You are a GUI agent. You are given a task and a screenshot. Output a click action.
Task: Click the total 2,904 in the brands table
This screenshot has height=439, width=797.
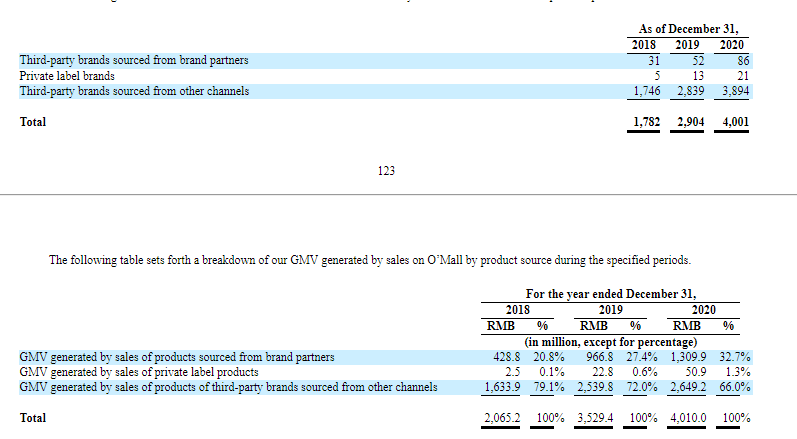pos(691,122)
